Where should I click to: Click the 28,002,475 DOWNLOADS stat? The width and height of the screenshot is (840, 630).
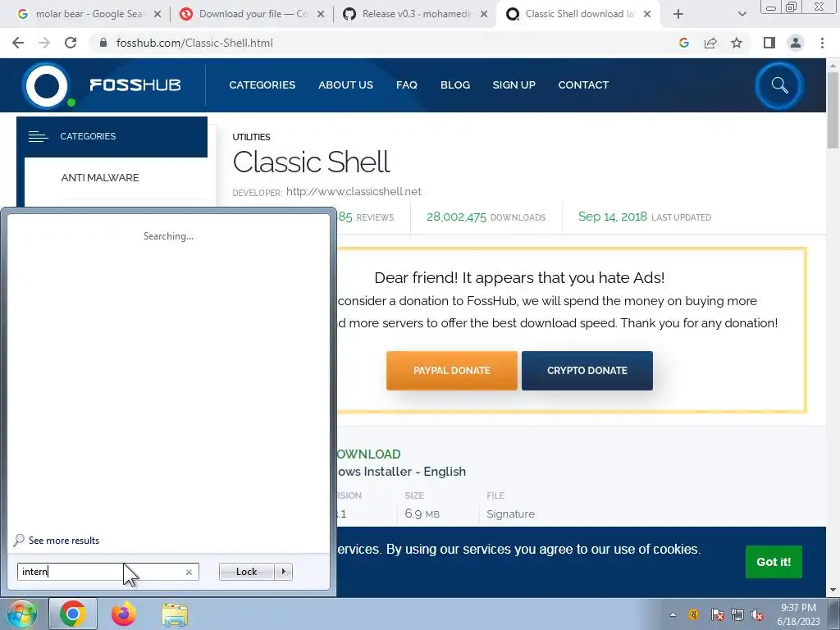pyautogui.click(x=486, y=217)
